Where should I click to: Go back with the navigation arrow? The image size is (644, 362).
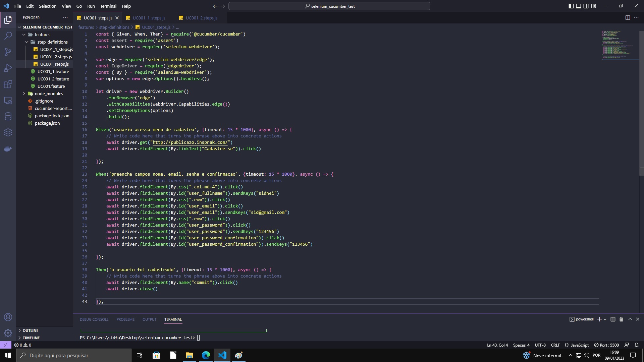tap(215, 6)
